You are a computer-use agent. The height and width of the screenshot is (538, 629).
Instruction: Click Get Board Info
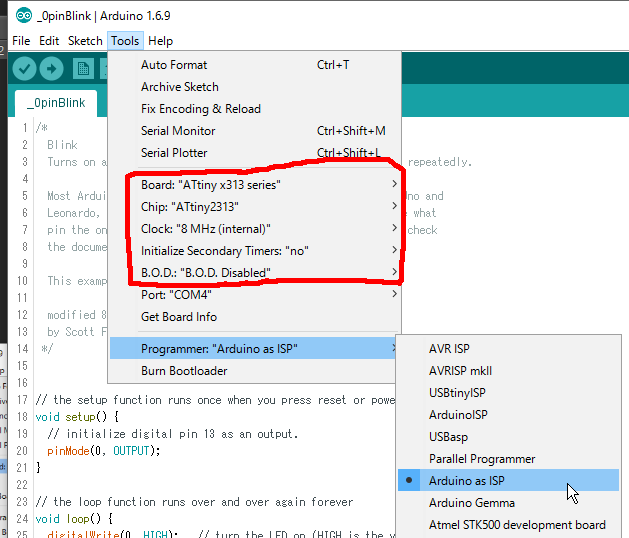[x=255, y=317]
